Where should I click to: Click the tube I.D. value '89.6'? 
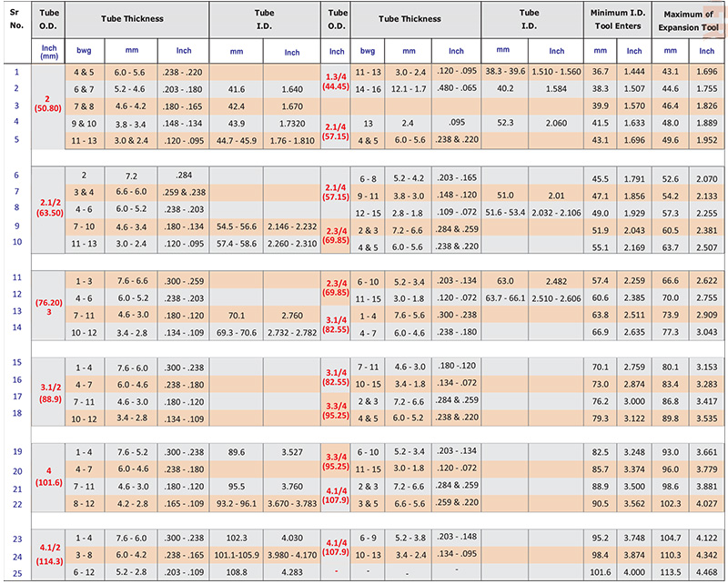(x=237, y=452)
